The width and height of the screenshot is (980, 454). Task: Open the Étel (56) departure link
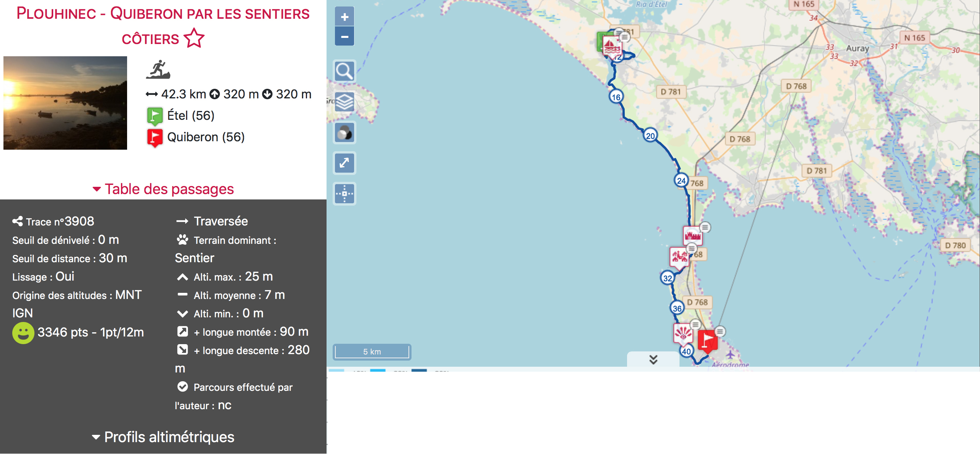coord(191,116)
